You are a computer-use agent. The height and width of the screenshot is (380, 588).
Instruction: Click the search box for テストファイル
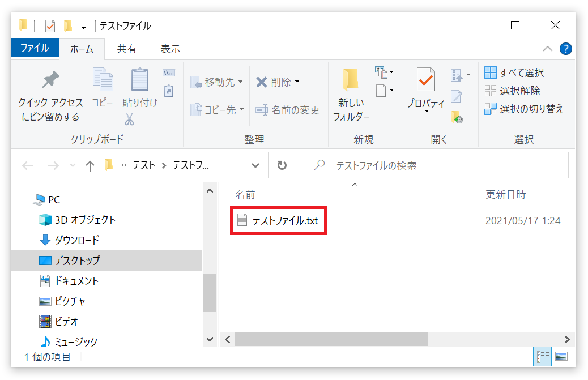pos(442,165)
